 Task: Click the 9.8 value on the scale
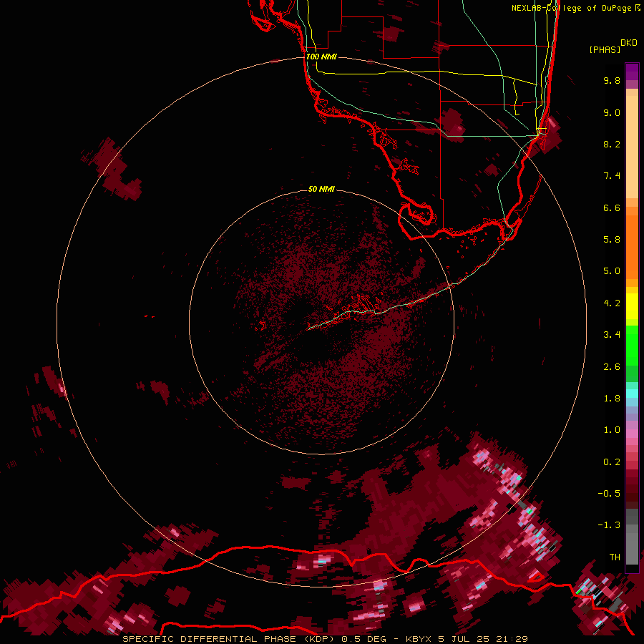tap(612, 80)
